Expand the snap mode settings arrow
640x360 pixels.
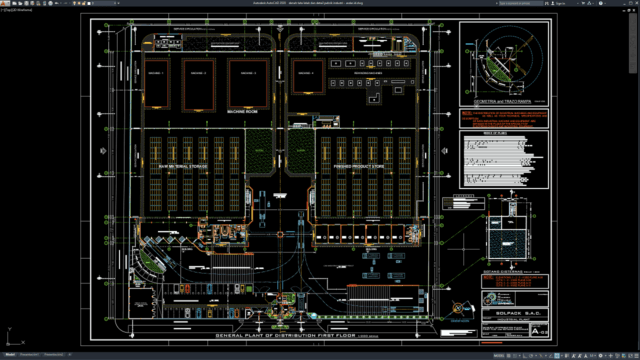(520, 356)
